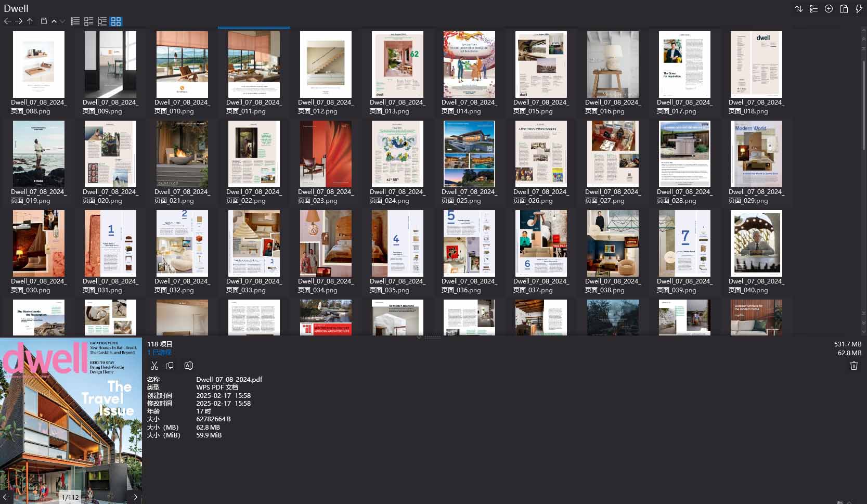Click the panel splitter collapse chevron

click(419, 338)
